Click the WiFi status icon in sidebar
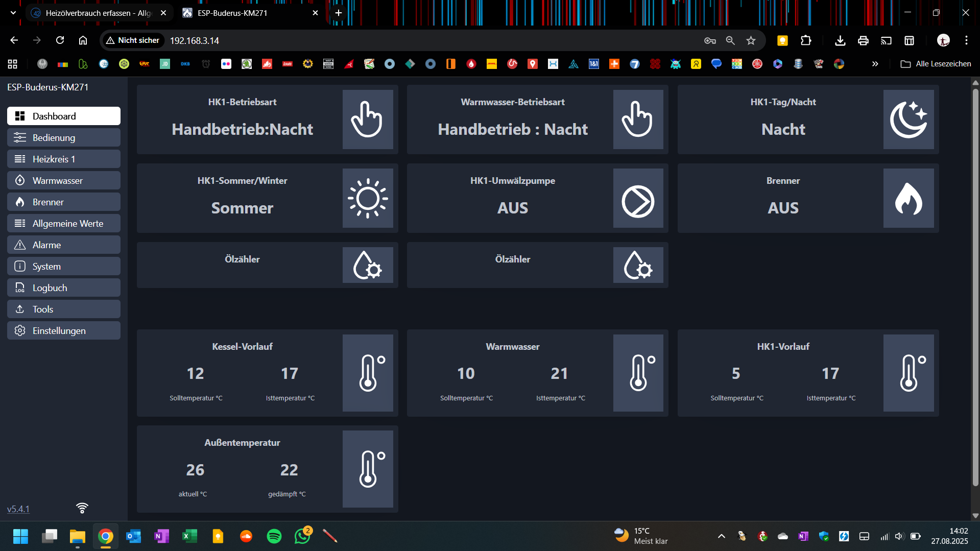The image size is (980, 551). point(82,508)
